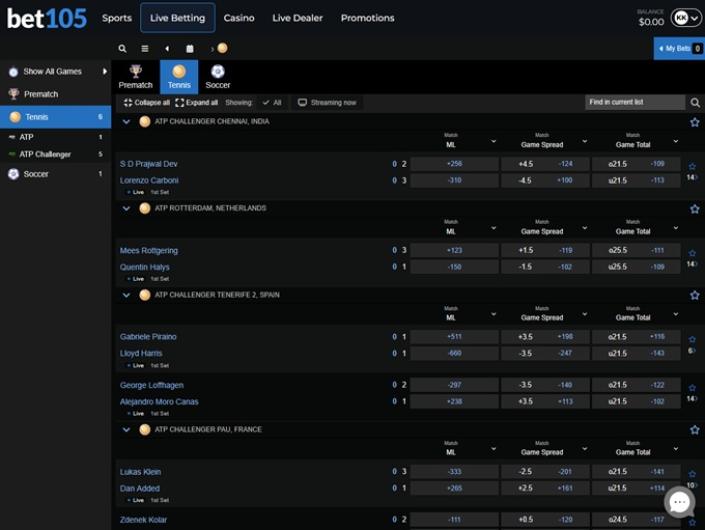Click the live chat bubble icon
Image resolution: width=705 pixels, height=530 pixels.
(680, 502)
